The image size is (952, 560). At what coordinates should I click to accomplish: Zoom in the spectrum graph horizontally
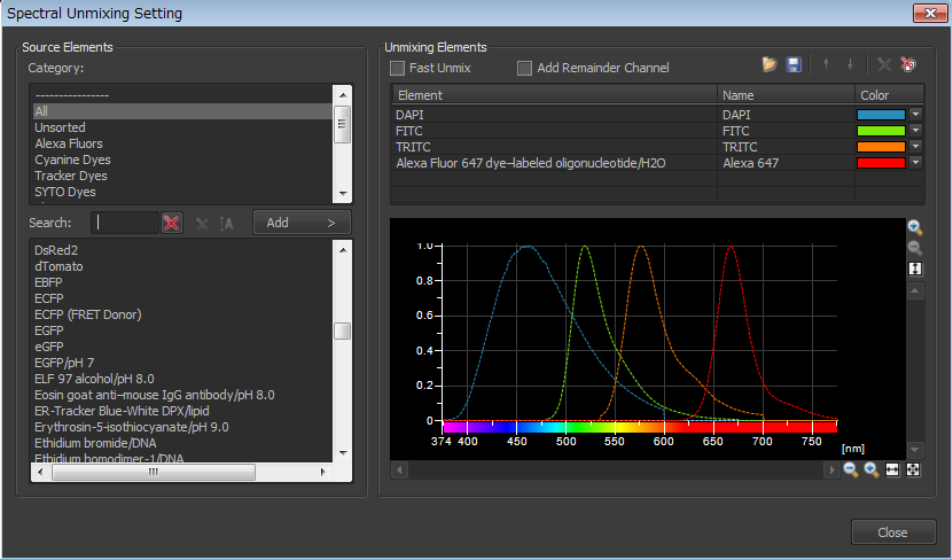[x=871, y=470]
